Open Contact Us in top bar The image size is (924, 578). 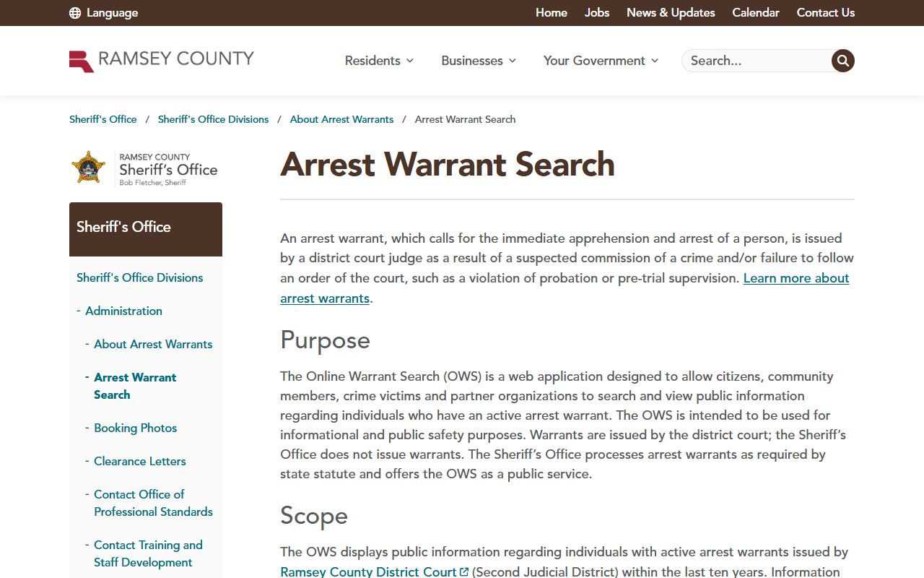coord(826,13)
